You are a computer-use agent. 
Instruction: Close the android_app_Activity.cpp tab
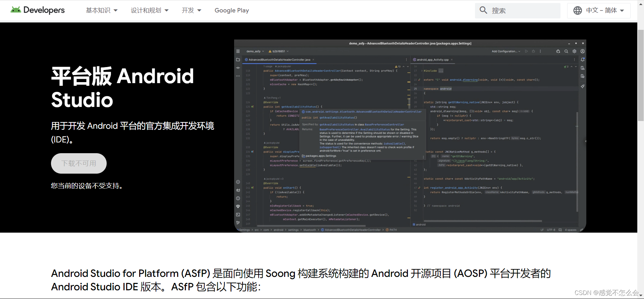pos(451,60)
